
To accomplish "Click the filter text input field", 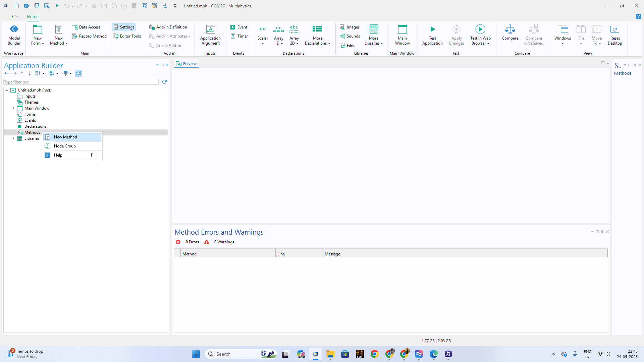I will tap(81, 82).
